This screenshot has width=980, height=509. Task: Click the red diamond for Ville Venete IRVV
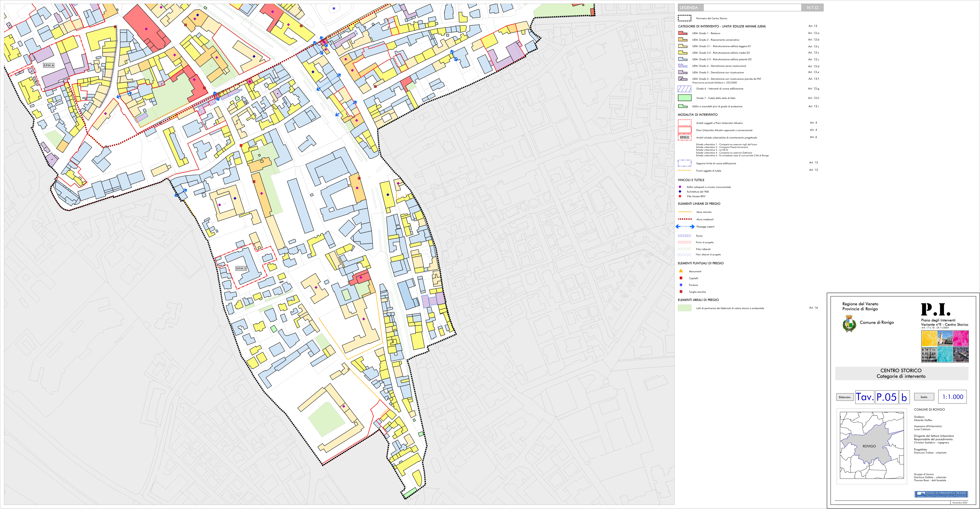(x=680, y=196)
